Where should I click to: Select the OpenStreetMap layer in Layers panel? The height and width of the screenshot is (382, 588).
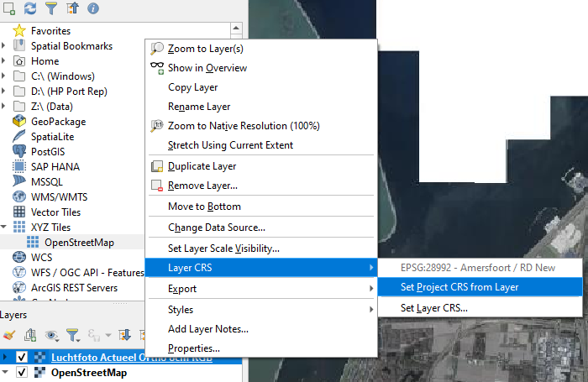point(89,372)
